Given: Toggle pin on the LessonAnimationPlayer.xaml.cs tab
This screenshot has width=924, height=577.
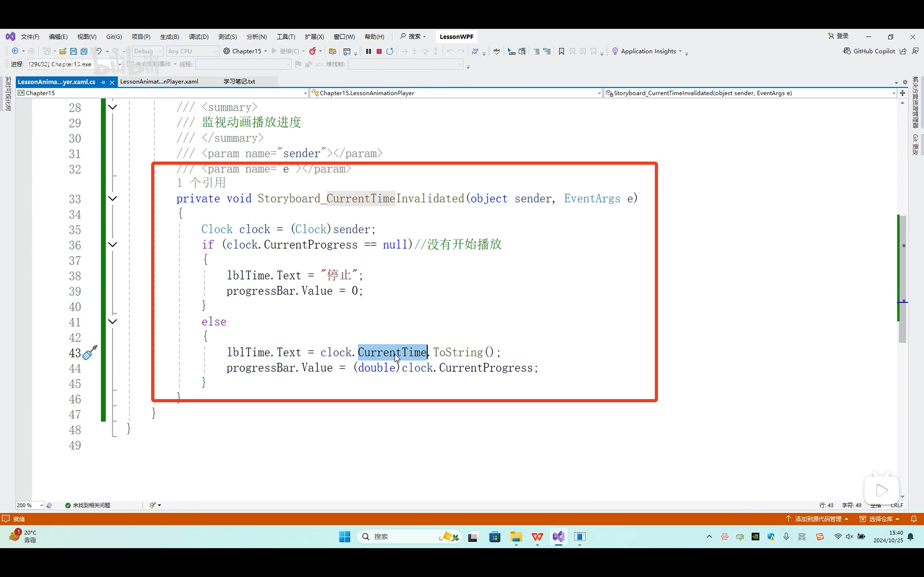Looking at the screenshot, I should click(103, 82).
